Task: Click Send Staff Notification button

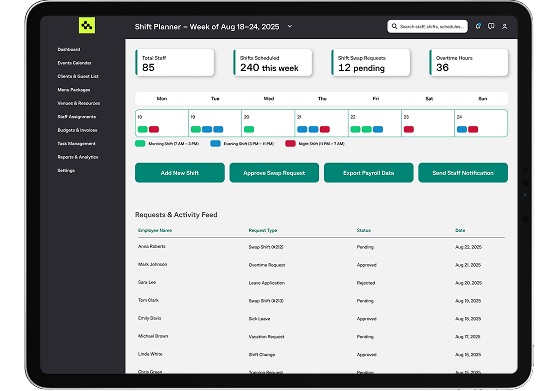Action: [x=463, y=173]
